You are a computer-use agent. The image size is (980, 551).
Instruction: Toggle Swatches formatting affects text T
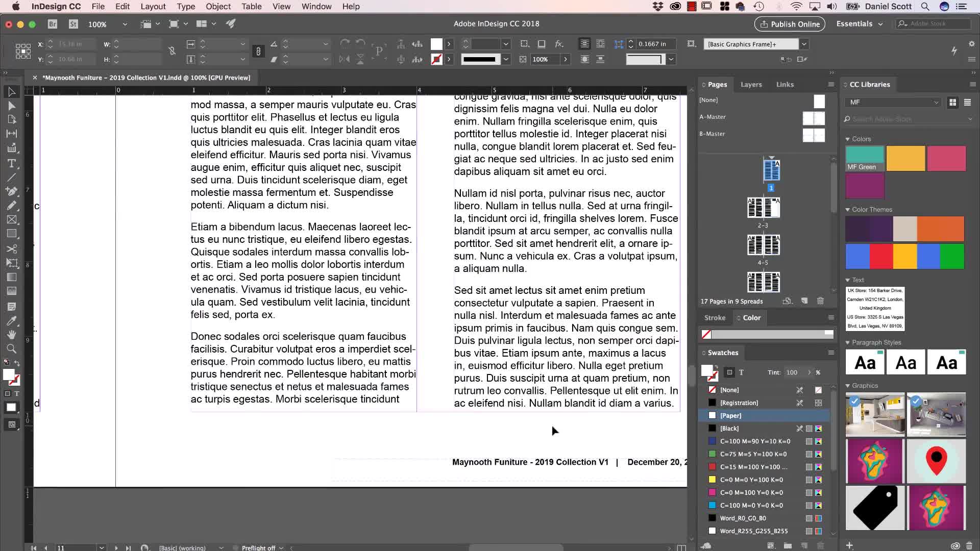(742, 372)
